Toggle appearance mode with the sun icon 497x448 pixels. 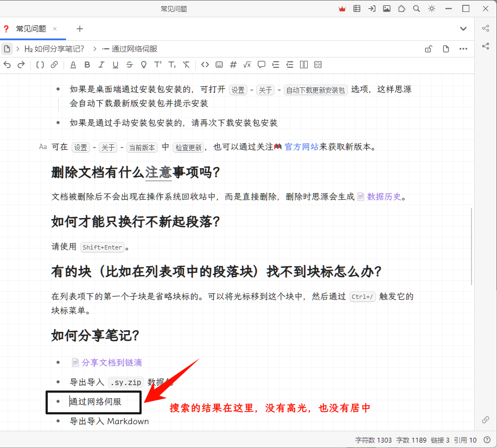(x=432, y=9)
